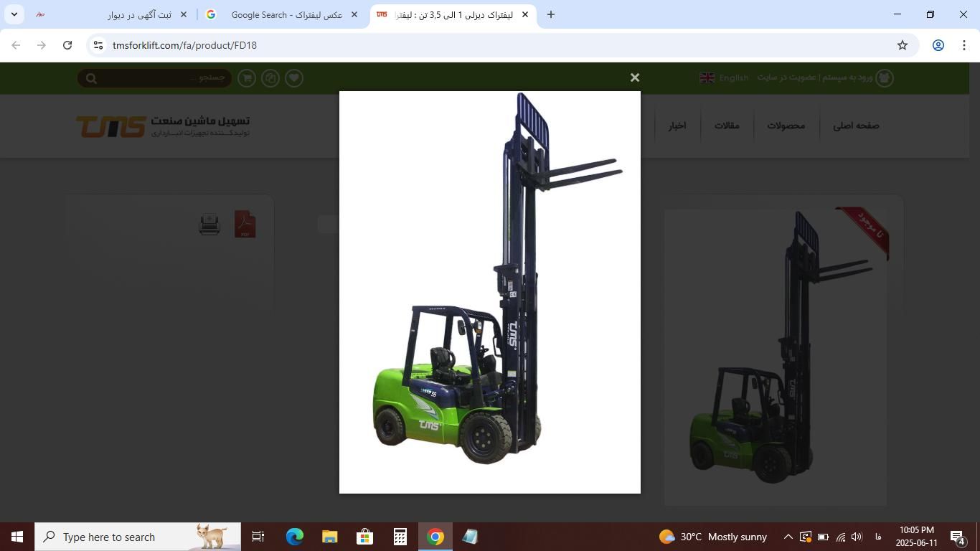Viewport: 980px width, 551px height.
Task: Click the address bar URL tmsforklift.com
Action: point(184,45)
